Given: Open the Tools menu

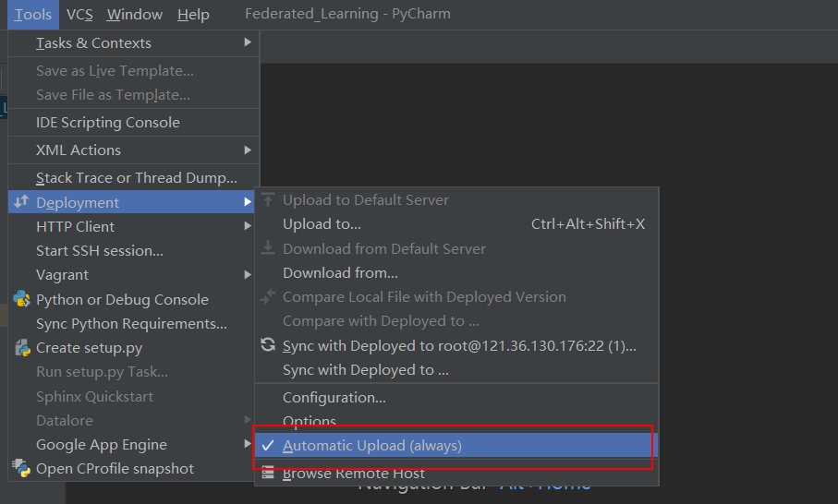Looking at the screenshot, I should [x=32, y=15].
